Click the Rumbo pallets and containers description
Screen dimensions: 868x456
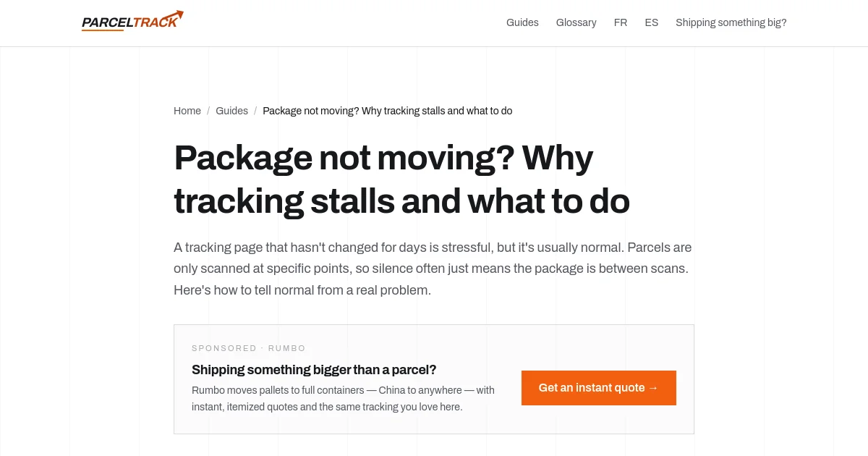pyautogui.click(x=344, y=398)
